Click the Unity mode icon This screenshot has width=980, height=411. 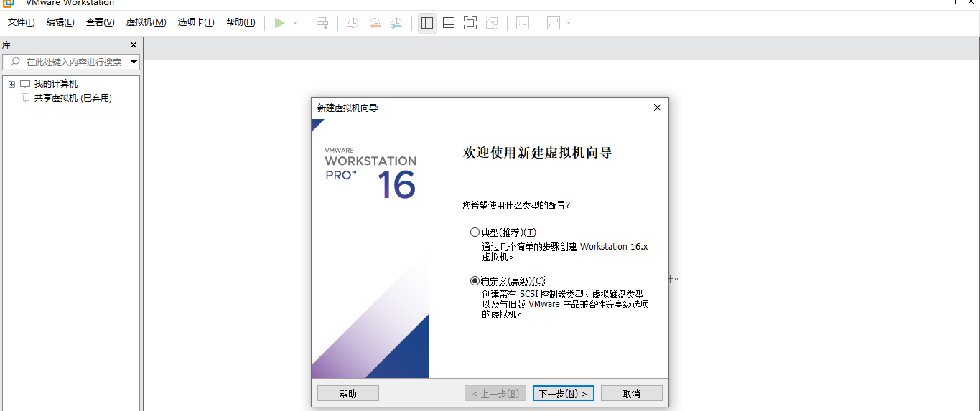click(492, 23)
